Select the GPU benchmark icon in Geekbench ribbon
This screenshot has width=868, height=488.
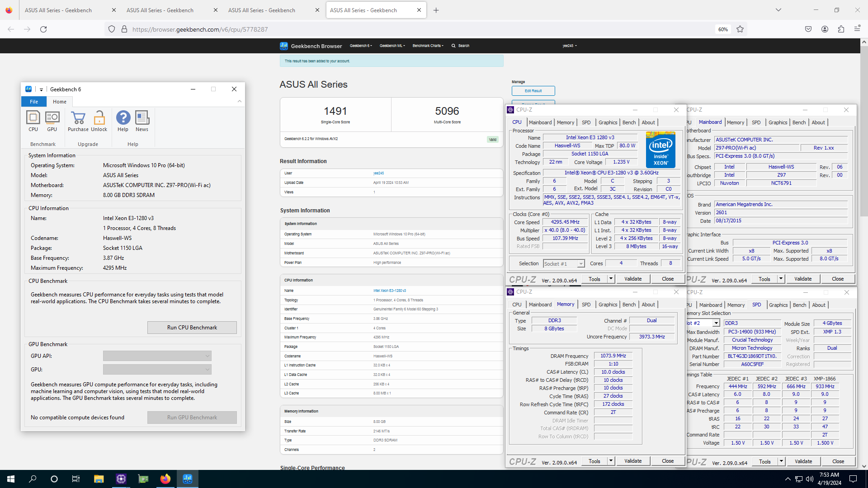pyautogui.click(x=52, y=121)
